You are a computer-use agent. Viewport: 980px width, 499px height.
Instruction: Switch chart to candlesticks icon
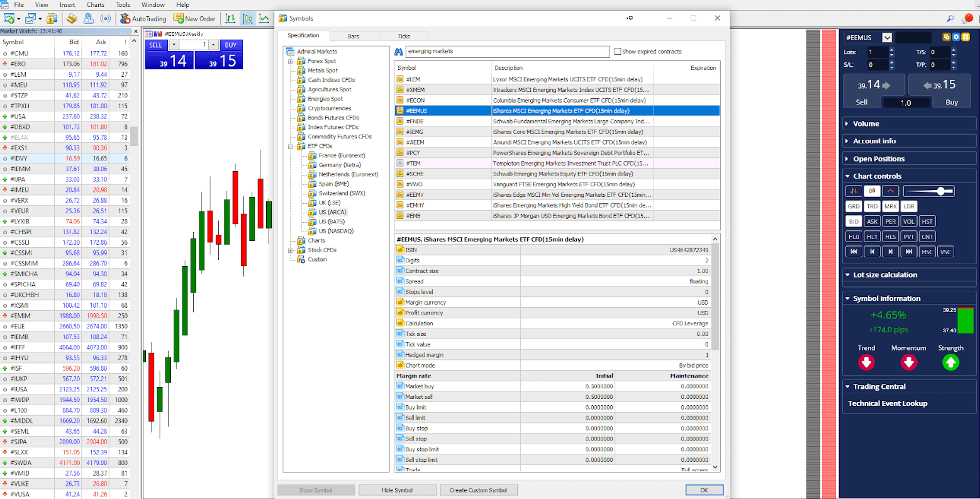(x=248, y=19)
